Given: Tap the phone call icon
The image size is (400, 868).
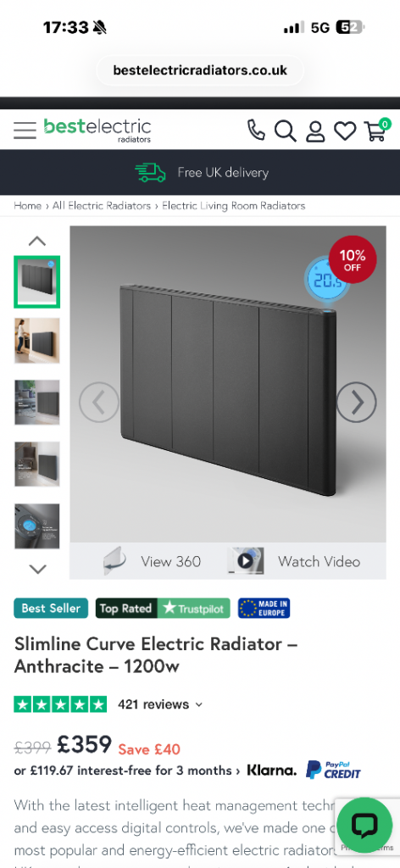Looking at the screenshot, I should click(256, 131).
